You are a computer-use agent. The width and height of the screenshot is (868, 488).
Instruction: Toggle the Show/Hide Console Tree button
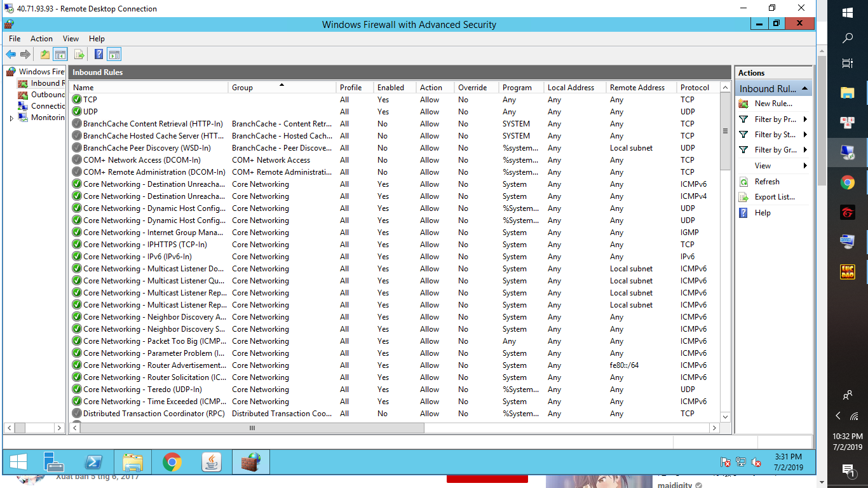(60, 55)
